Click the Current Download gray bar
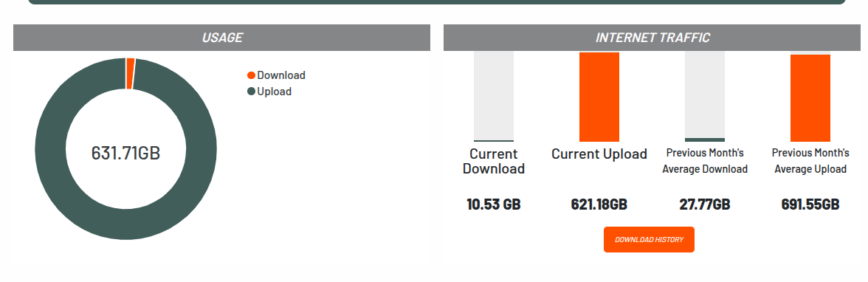The image size is (868, 282). click(494, 96)
